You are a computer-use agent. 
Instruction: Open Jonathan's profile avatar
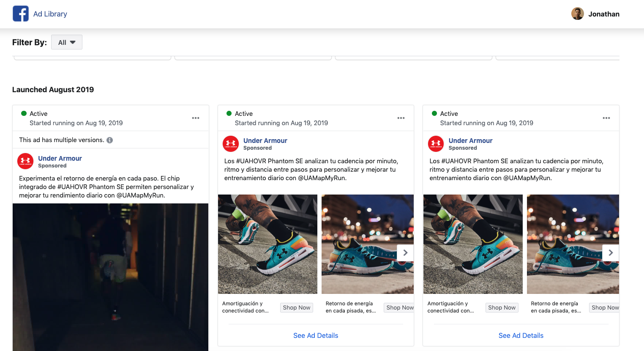point(577,14)
